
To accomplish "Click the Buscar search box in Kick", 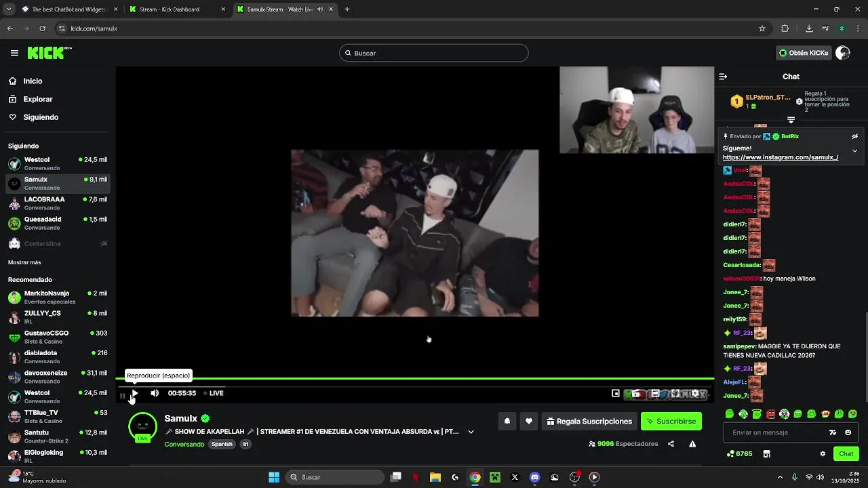I will 434,53.
